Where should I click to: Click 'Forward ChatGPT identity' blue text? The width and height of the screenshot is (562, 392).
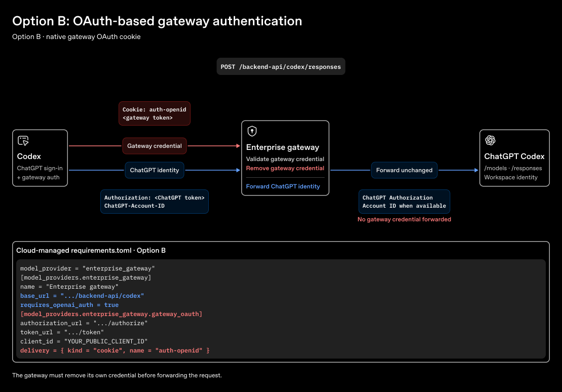[283, 186]
